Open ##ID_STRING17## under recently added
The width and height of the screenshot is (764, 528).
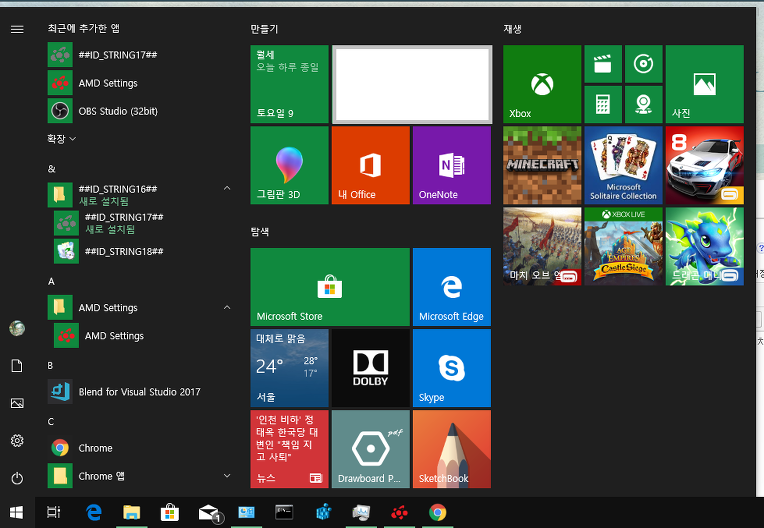pos(139,55)
